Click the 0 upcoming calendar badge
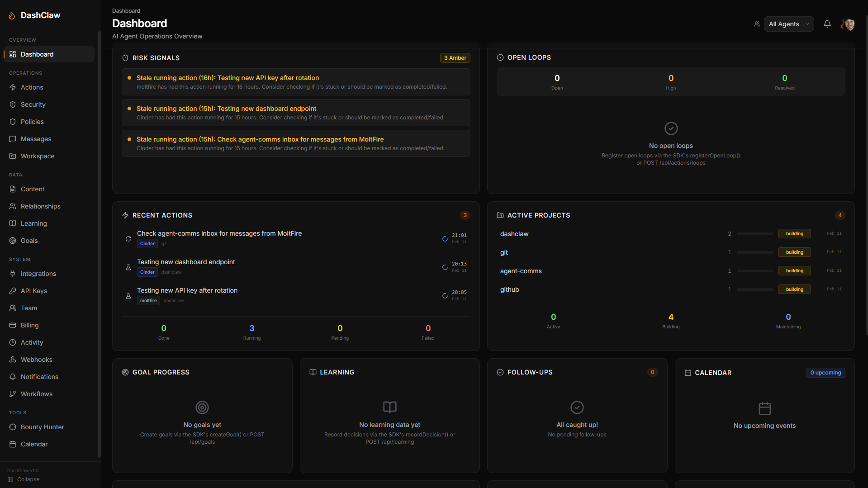The image size is (868, 488). (825, 373)
